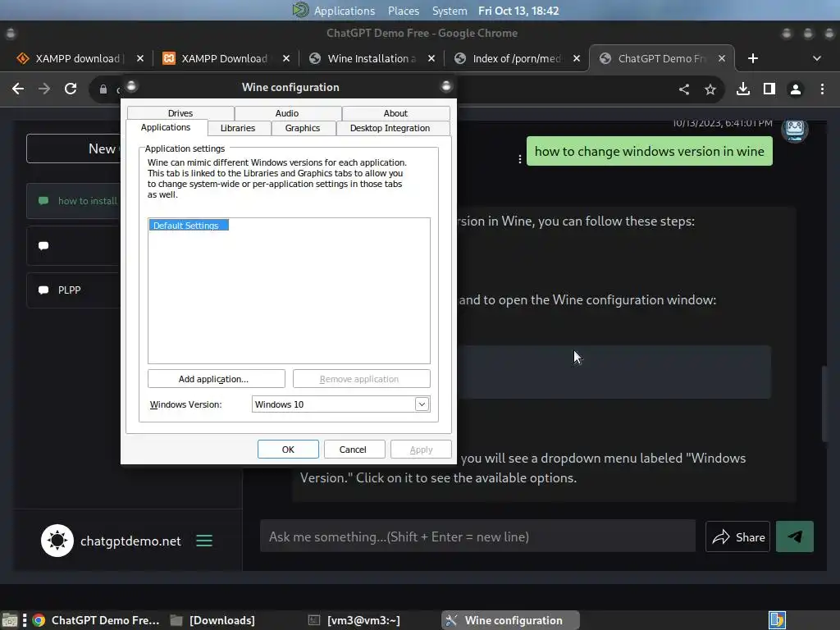Viewport: 840px width, 630px height.
Task: Close the Index of tab
Action: (577, 58)
